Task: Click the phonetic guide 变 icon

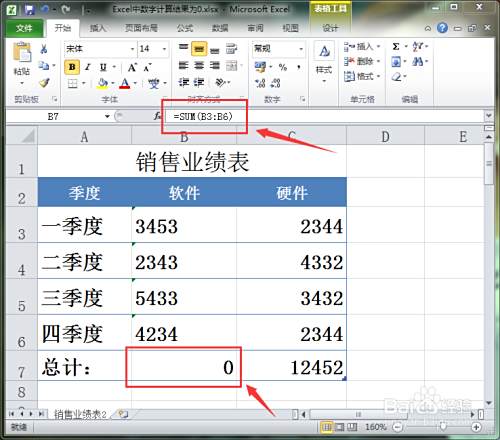Action: coord(154,83)
